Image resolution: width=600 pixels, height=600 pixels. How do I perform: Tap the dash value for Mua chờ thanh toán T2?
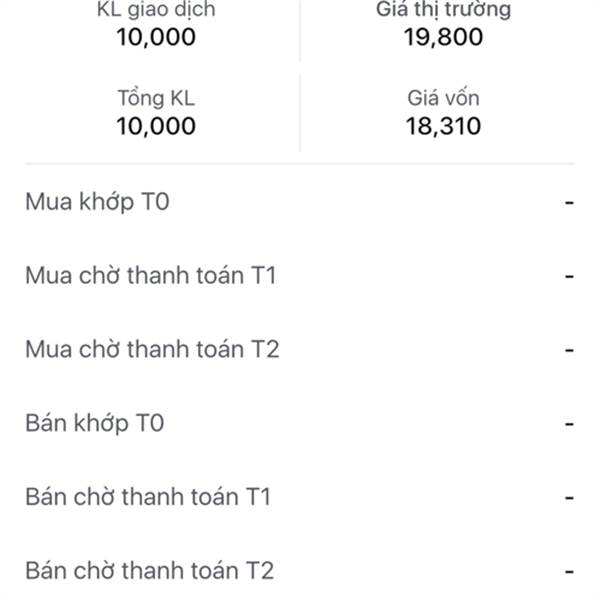tap(569, 350)
